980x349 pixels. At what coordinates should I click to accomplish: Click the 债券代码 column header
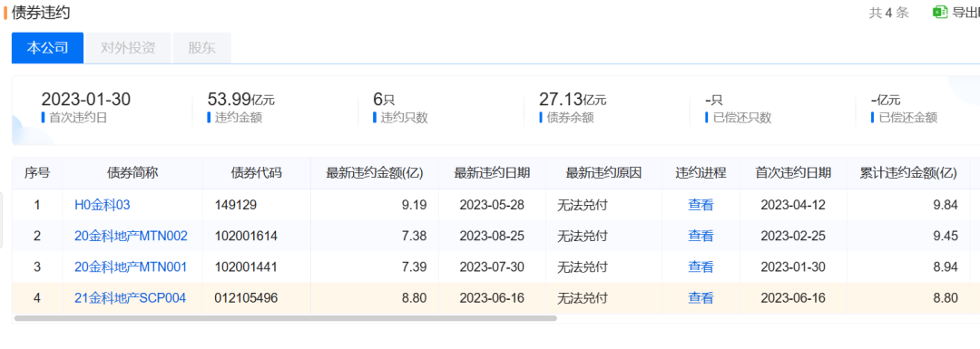pos(256,173)
